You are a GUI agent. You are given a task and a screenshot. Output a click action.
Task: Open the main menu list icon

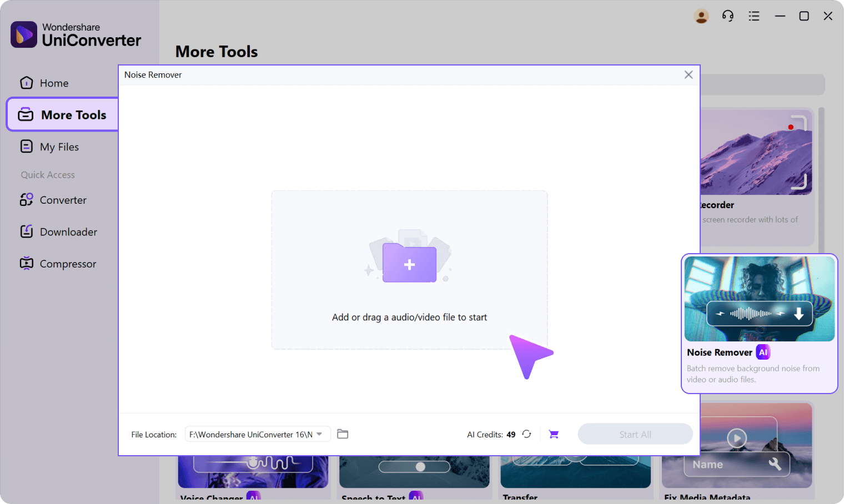[753, 16]
